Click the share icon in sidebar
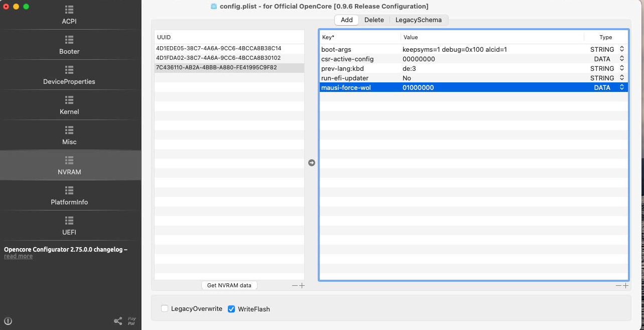644x330 pixels. (118, 321)
